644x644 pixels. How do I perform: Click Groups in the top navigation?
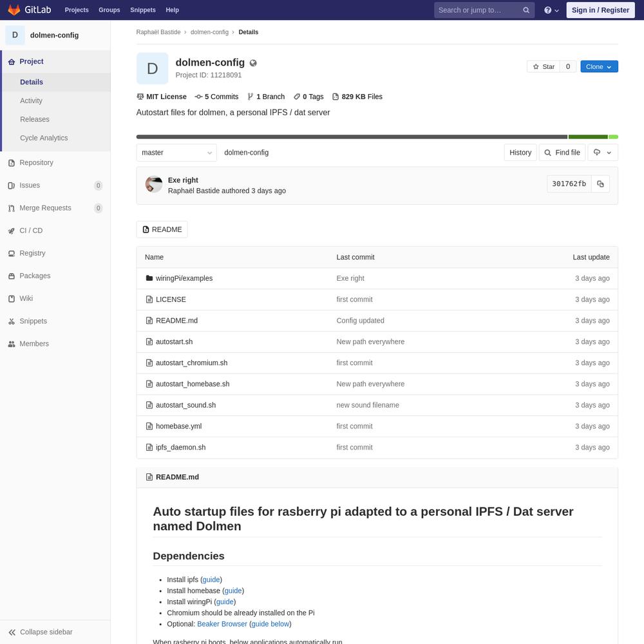click(x=109, y=10)
